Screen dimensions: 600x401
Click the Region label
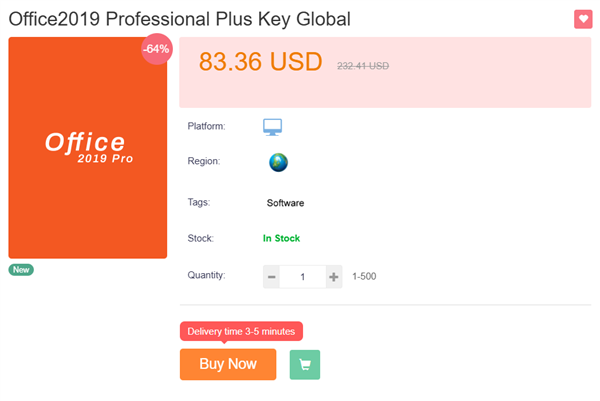pos(203,161)
